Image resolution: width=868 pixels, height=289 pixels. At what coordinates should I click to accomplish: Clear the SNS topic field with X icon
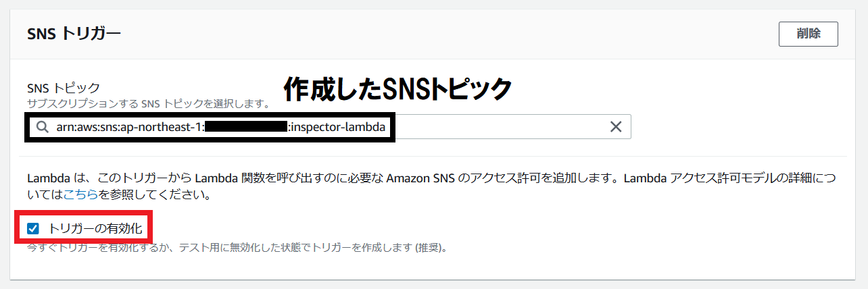coord(615,126)
